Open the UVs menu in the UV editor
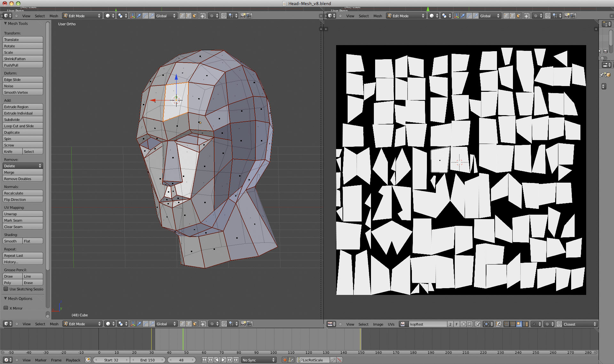 pyautogui.click(x=391, y=324)
